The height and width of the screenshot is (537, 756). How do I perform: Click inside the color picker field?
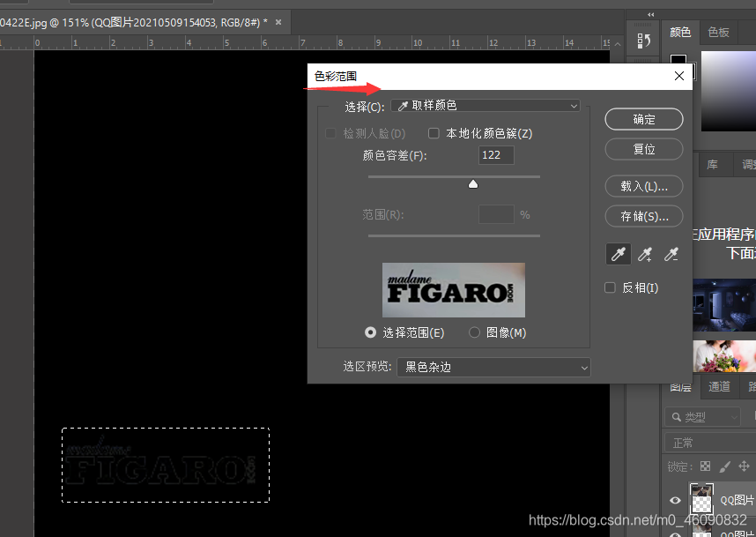click(x=728, y=91)
